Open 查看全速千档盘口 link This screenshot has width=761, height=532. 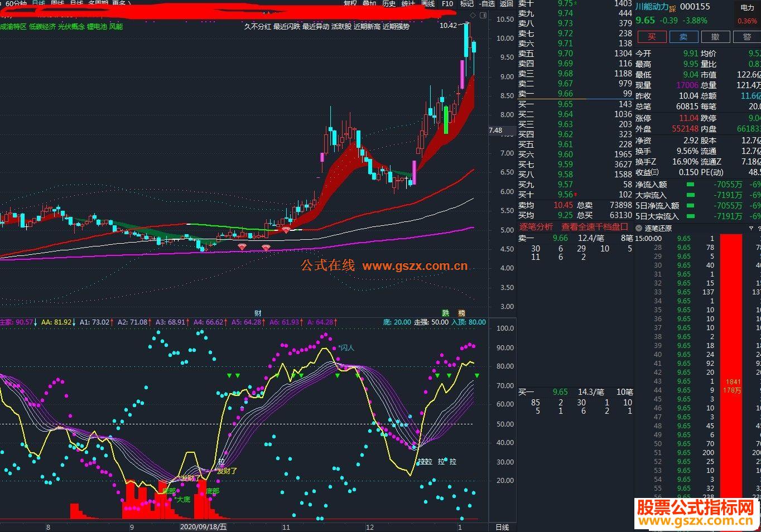pos(595,227)
